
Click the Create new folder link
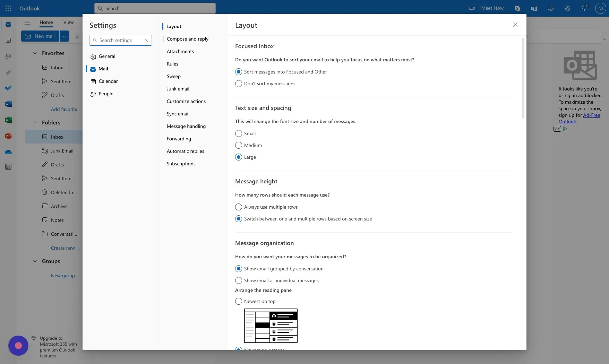(65, 248)
